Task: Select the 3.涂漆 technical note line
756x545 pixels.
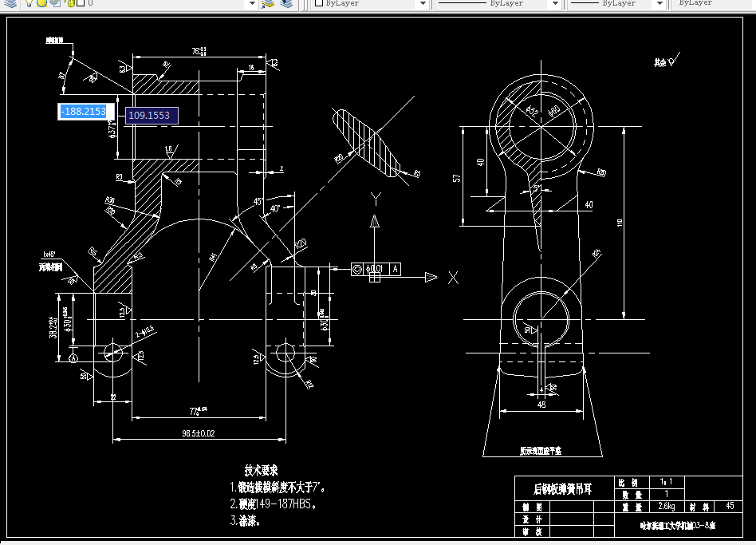Action: click(x=246, y=521)
